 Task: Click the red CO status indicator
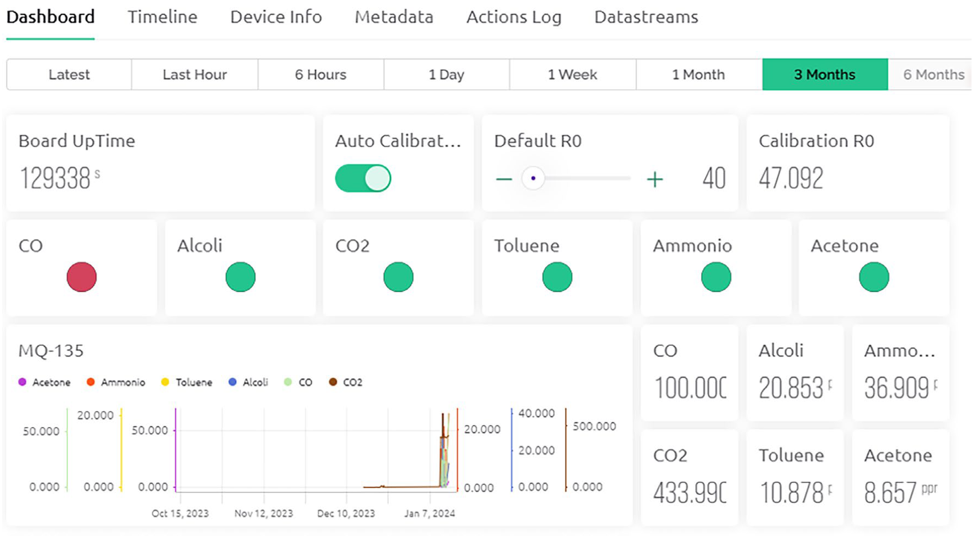[x=82, y=277]
